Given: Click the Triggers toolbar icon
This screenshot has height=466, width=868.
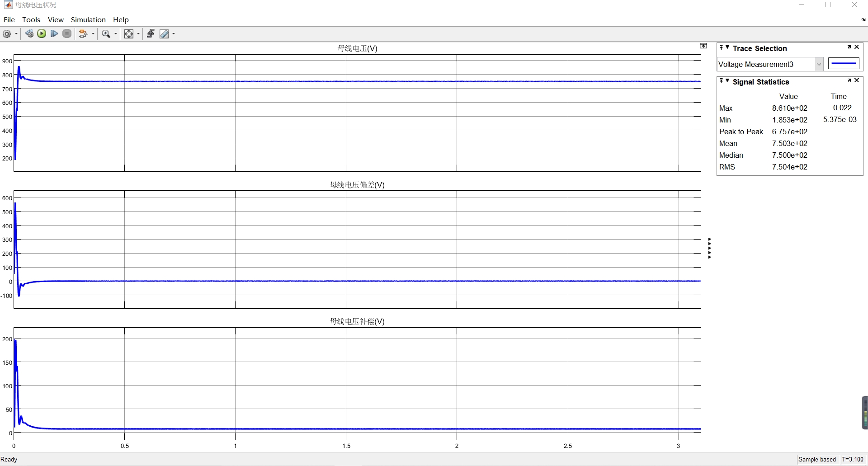Looking at the screenshot, I should pyautogui.click(x=151, y=34).
